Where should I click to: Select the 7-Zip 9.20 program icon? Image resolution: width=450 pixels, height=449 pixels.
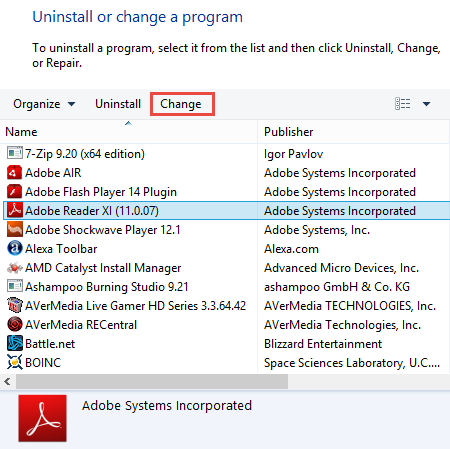tap(15, 154)
